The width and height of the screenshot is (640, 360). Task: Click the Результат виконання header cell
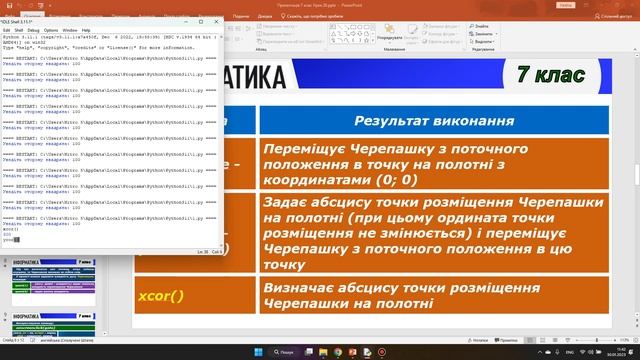(x=434, y=120)
